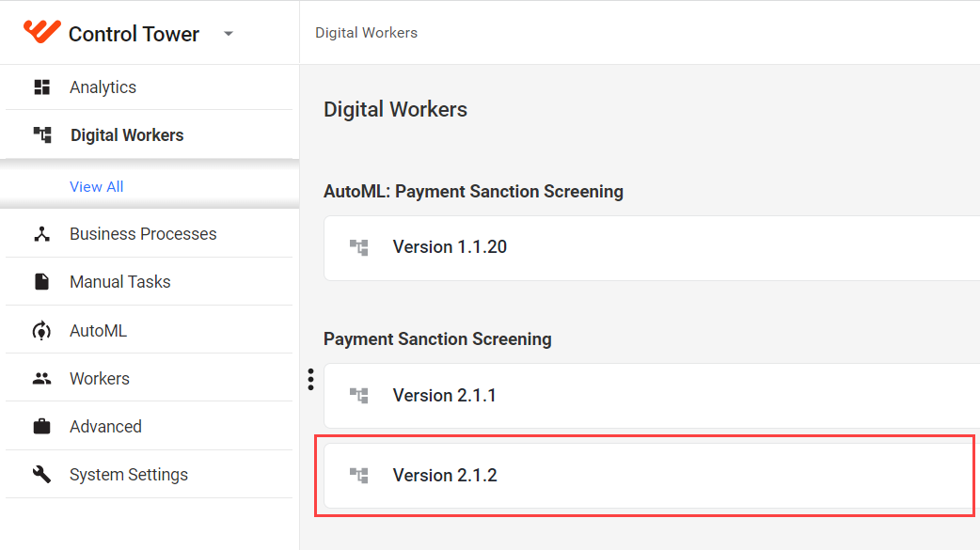Click the Advanced briefcase icon
980x550 pixels.
pyautogui.click(x=42, y=426)
